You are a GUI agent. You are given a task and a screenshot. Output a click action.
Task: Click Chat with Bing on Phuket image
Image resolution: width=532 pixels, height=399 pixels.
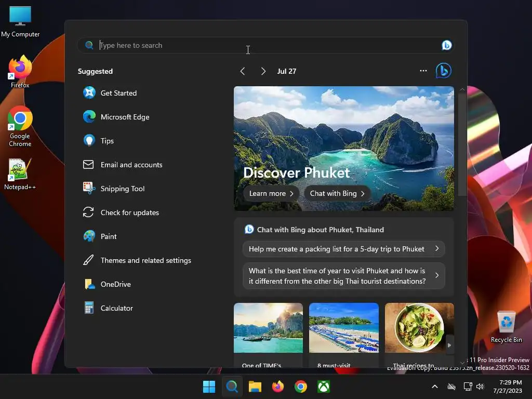337,193
